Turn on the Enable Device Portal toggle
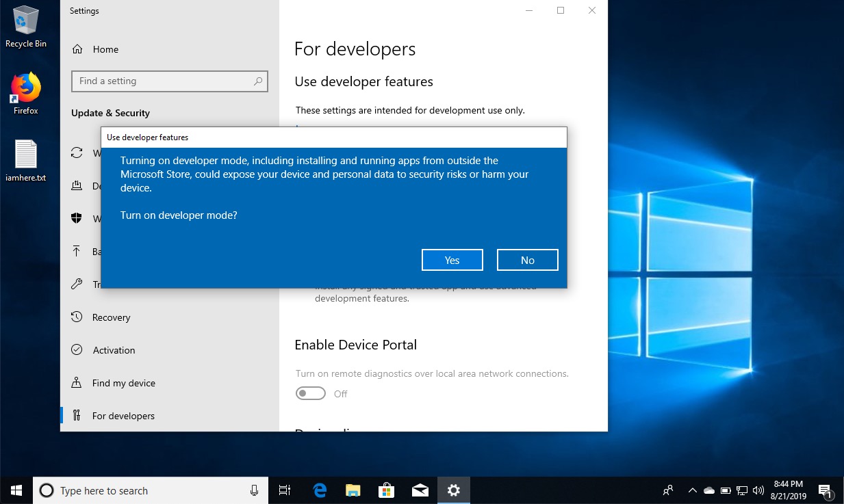 (x=310, y=393)
